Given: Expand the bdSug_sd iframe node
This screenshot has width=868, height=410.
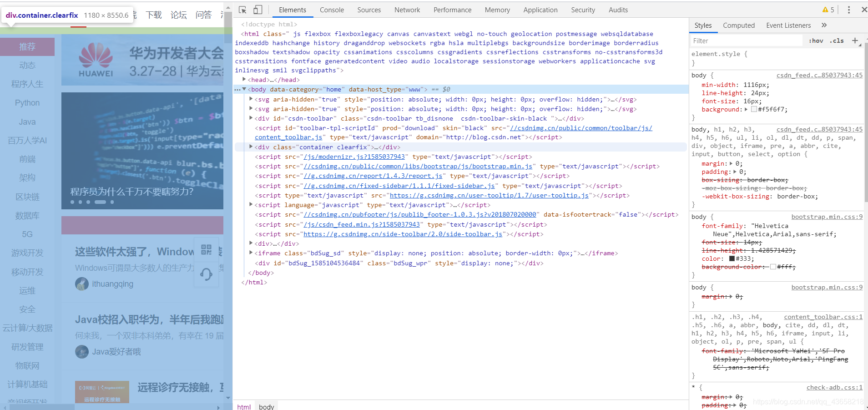Looking at the screenshot, I should (x=251, y=253).
